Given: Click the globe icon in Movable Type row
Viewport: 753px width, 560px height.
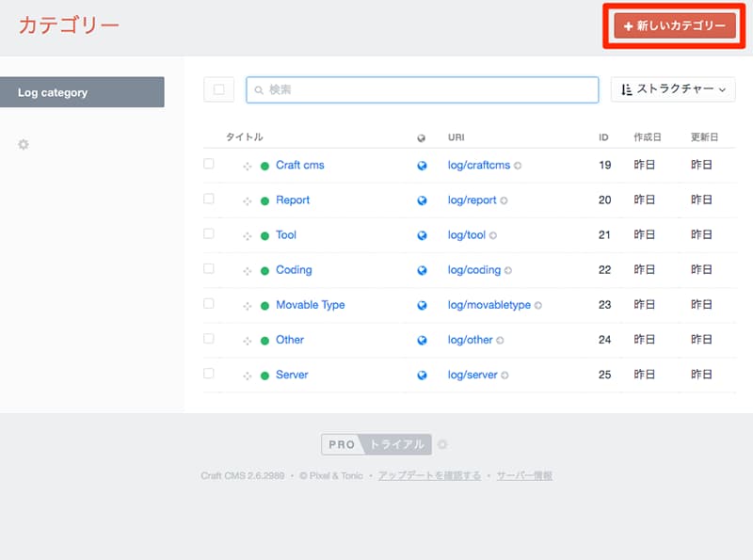Looking at the screenshot, I should 422,305.
